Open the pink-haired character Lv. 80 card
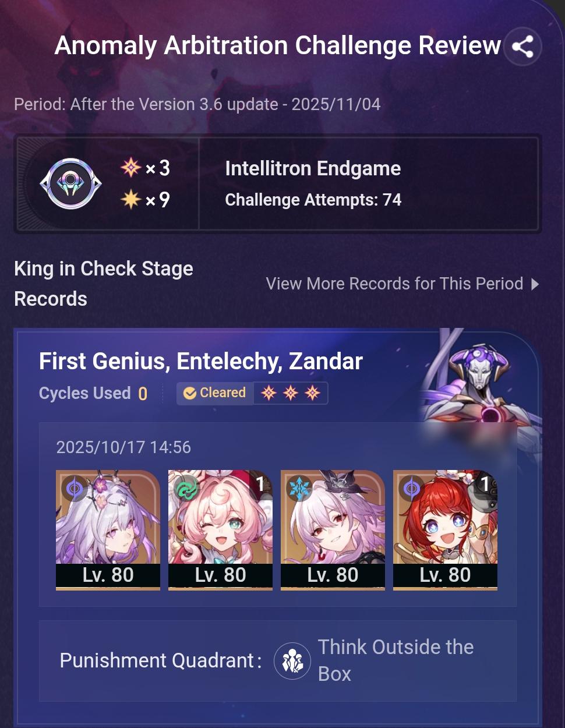 click(x=220, y=530)
